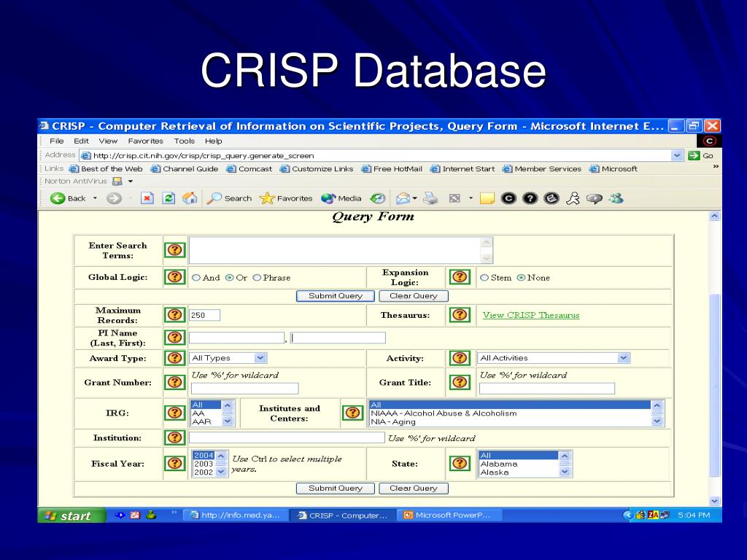The width and height of the screenshot is (747, 560).
Task: Click page scrollbar up arrow
Action: tap(714, 216)
